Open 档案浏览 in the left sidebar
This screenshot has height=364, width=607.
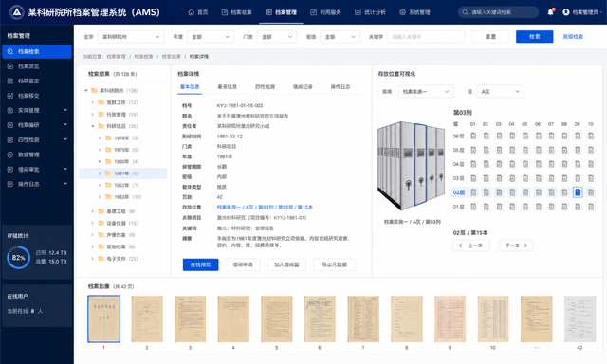[37, 66]
